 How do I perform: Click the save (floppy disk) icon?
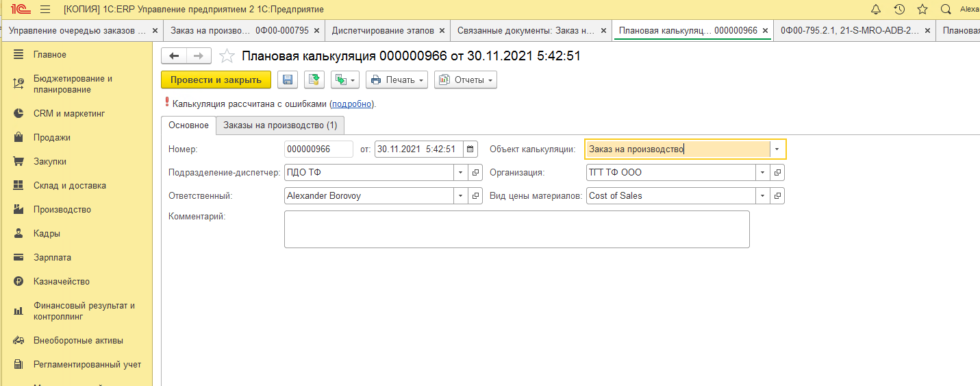click(x=287, y=80)
